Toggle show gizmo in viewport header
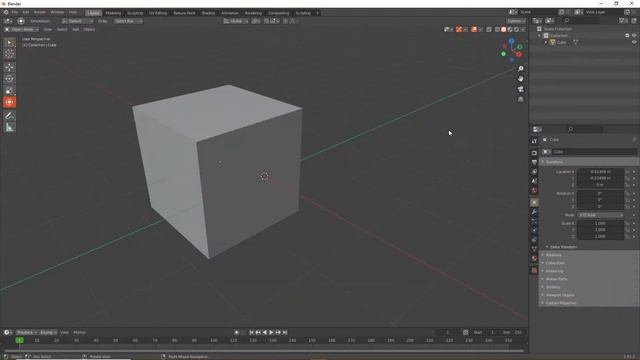The image size is (640, 360). (x=459, y=29)
